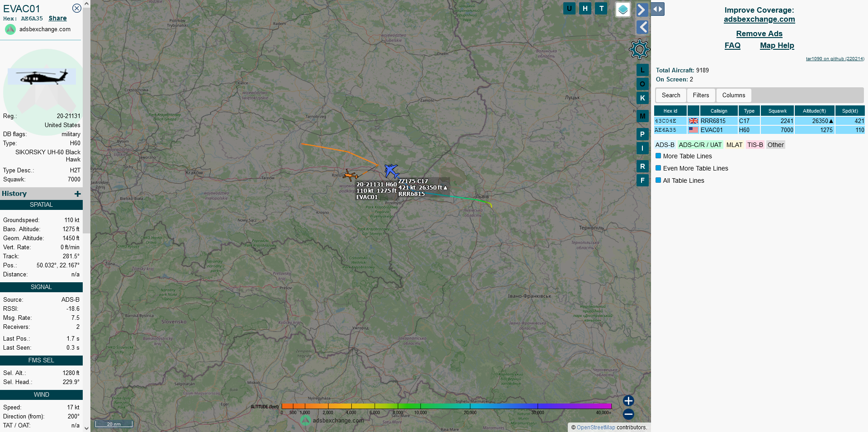
Task: Open adsbexchange.com Improve Coverage link
Action: pyautogui.click(x=759, y=19)
